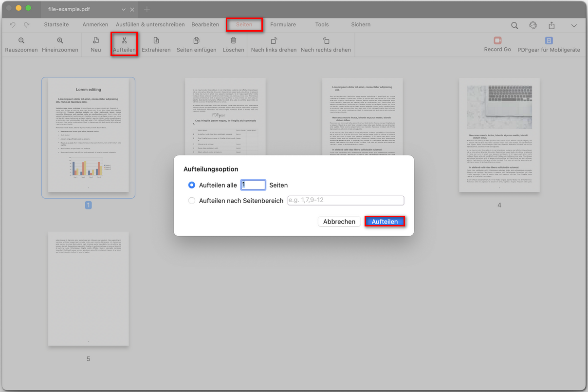588x392 pixels.
Task: Expand the chevron at the toolbar's right end
Action: tap(574, 25)
